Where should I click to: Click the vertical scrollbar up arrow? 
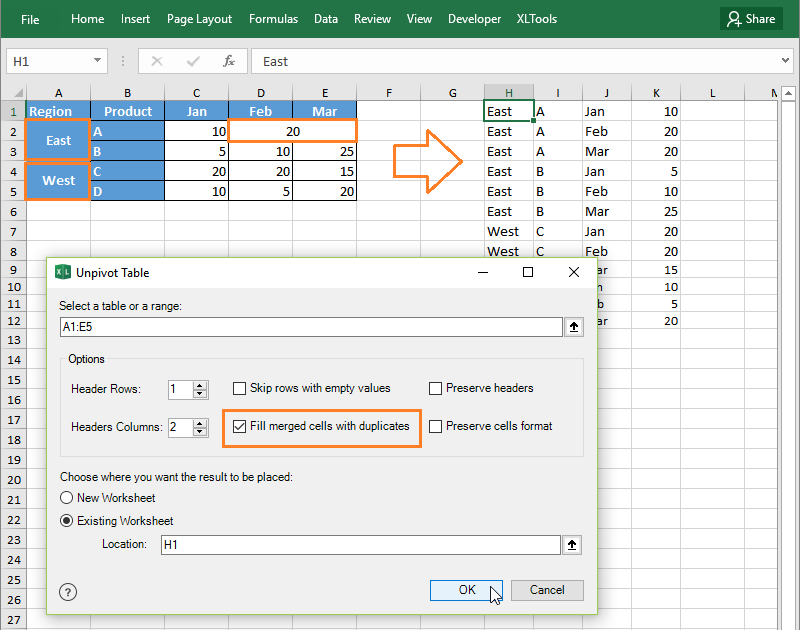coord(789,93)
